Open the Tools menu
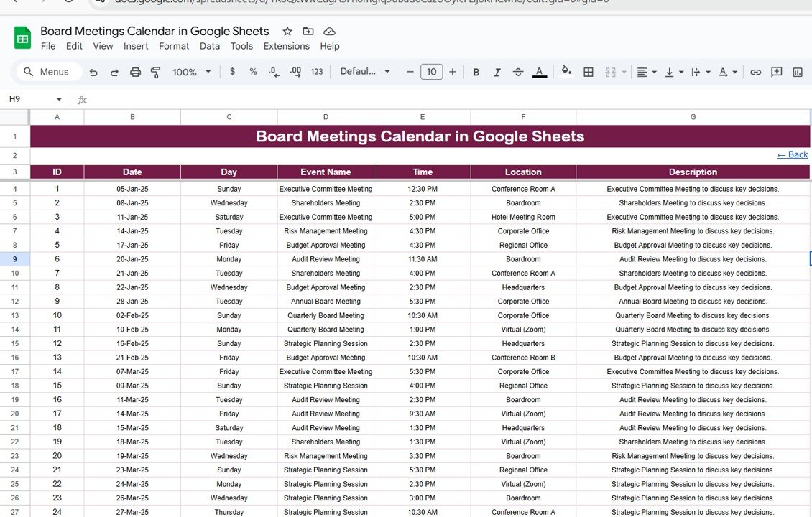 pos(242,46)
